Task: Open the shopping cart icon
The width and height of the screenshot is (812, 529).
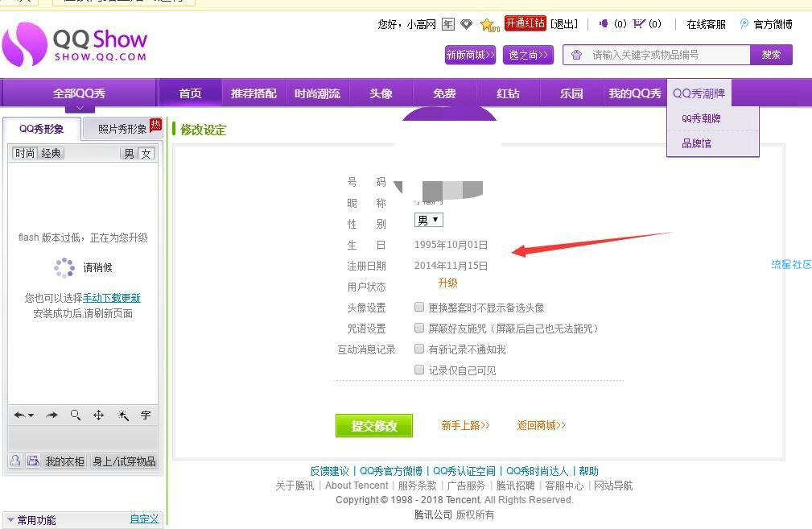Action: (639, 23)
